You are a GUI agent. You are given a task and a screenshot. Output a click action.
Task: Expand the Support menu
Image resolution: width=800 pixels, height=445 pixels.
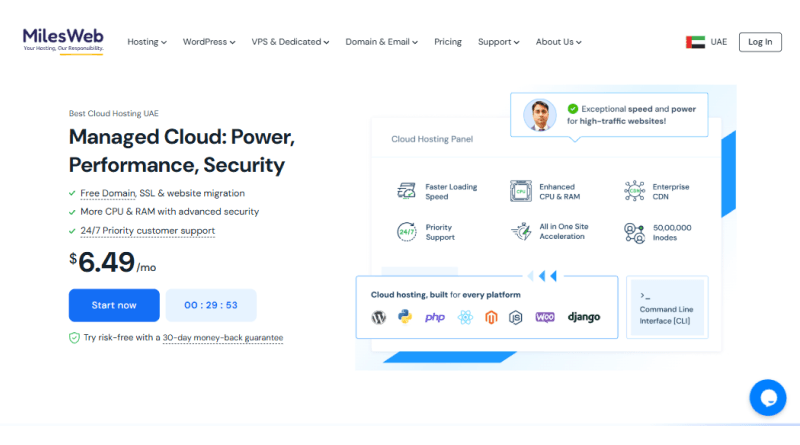(x=498, y=42)
